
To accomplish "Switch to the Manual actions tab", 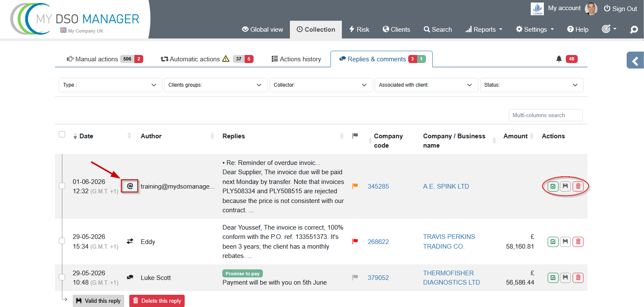I will (x=105, y=59).
